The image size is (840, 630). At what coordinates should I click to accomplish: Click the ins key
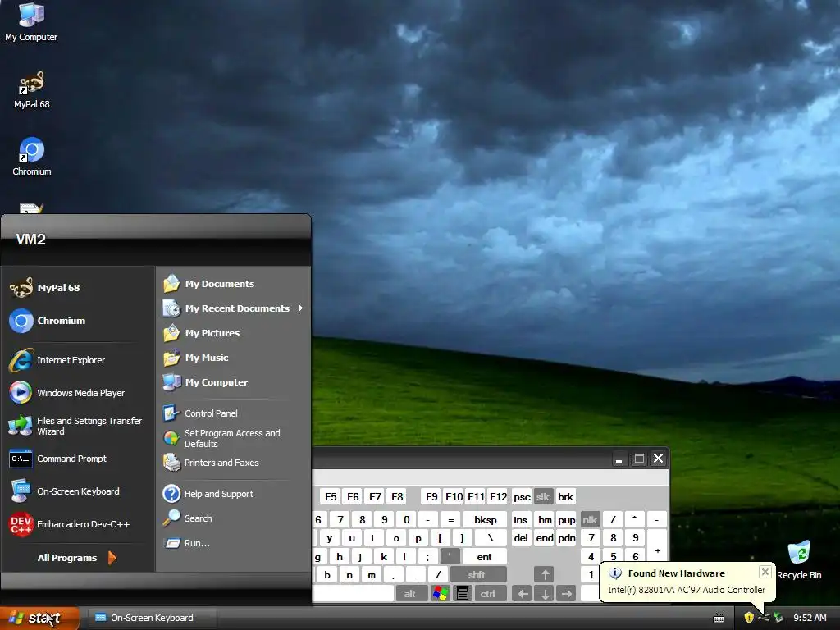point(521,519)
